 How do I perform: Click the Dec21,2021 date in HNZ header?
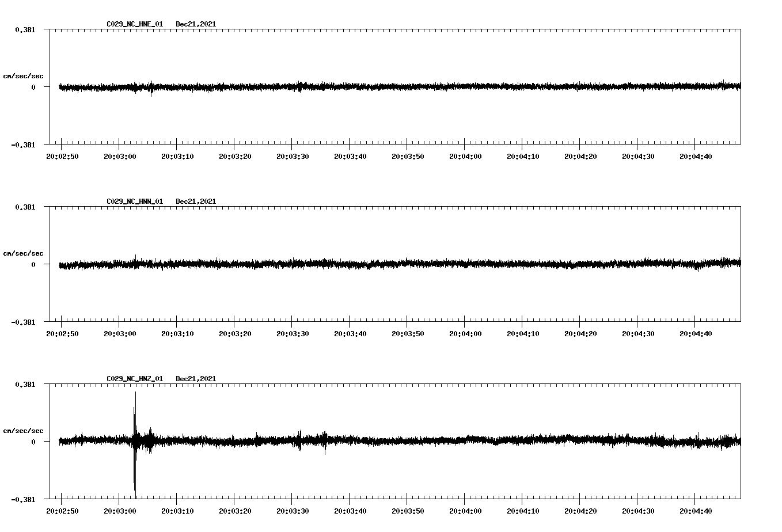coord(196,379)
